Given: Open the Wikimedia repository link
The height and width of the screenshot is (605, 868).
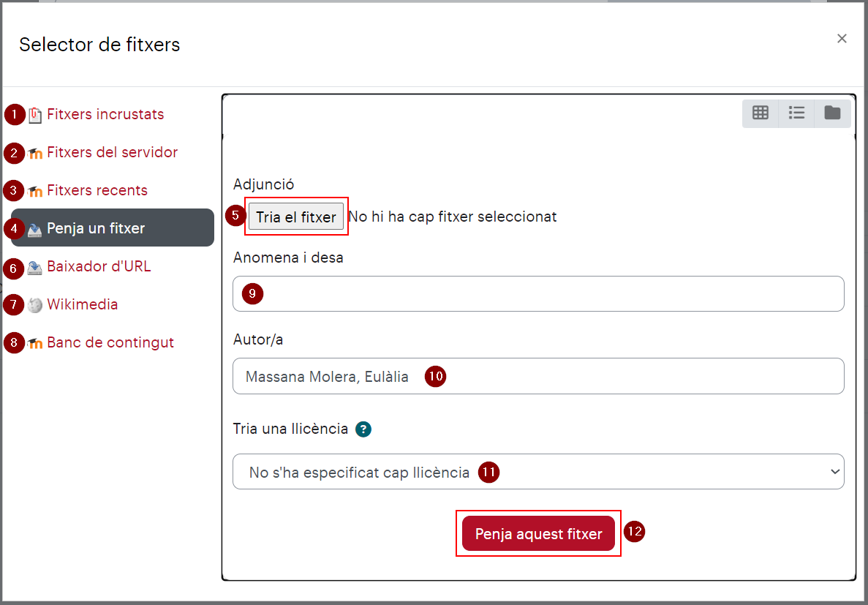Looking at the screenshot, I should (83, 304).
